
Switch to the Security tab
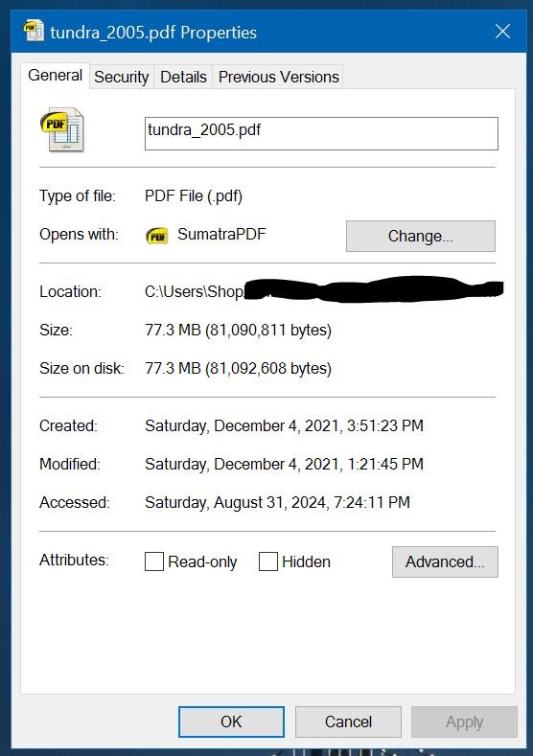(122, 77)
